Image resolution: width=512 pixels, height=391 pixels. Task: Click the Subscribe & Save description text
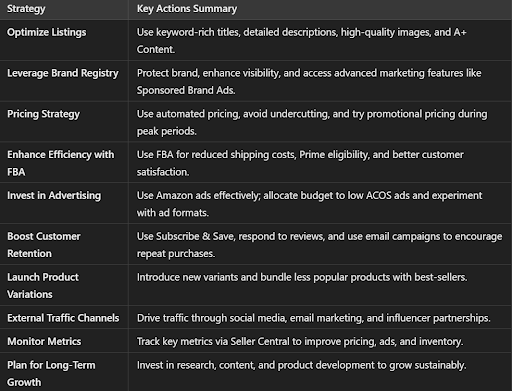click(319, 245)
